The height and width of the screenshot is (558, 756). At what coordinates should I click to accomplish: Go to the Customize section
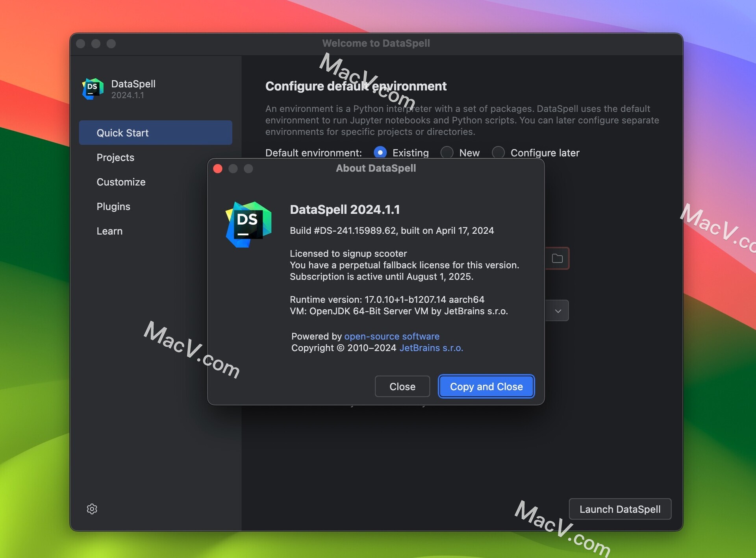121,182
